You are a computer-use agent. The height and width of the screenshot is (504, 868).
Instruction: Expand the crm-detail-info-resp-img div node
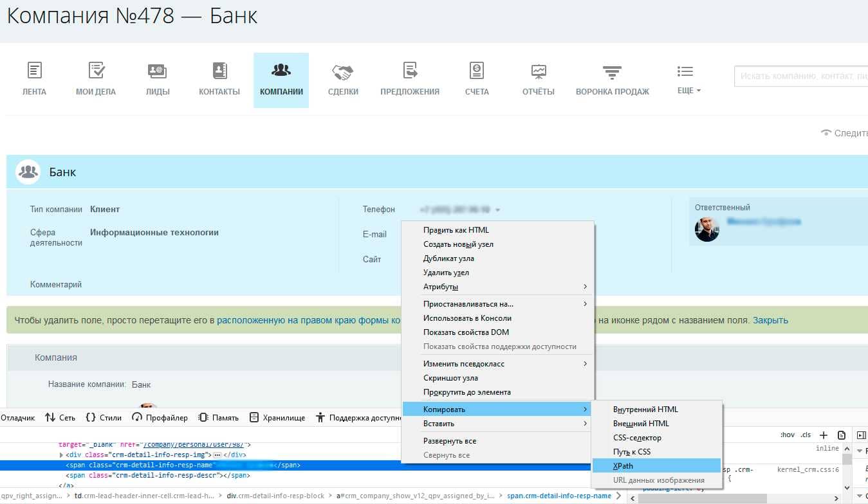(61, 455)
